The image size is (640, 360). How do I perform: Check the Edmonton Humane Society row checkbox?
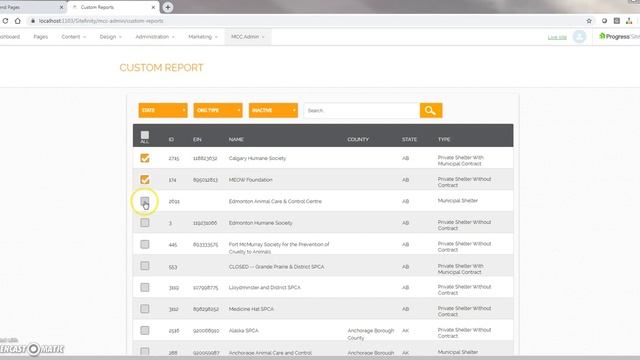coord(144,223)
